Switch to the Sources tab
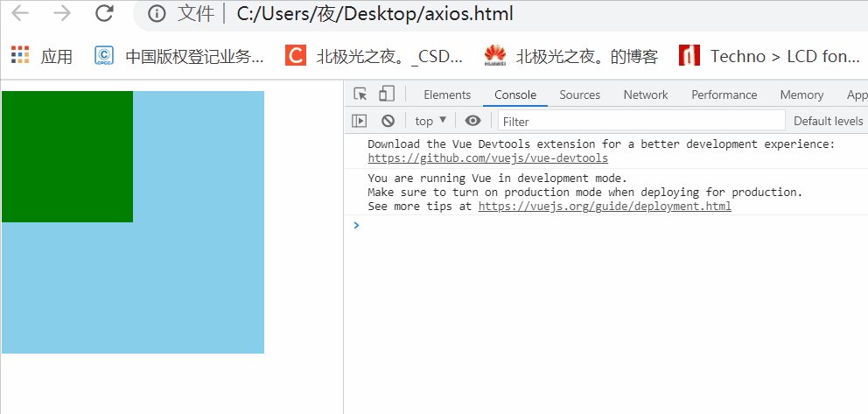Viewport: 868px width, 414px height. coord(579,95)
